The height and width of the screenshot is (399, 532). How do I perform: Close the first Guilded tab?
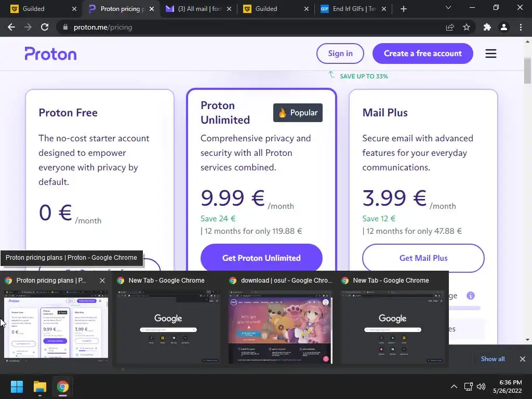[x=74, y=9]
